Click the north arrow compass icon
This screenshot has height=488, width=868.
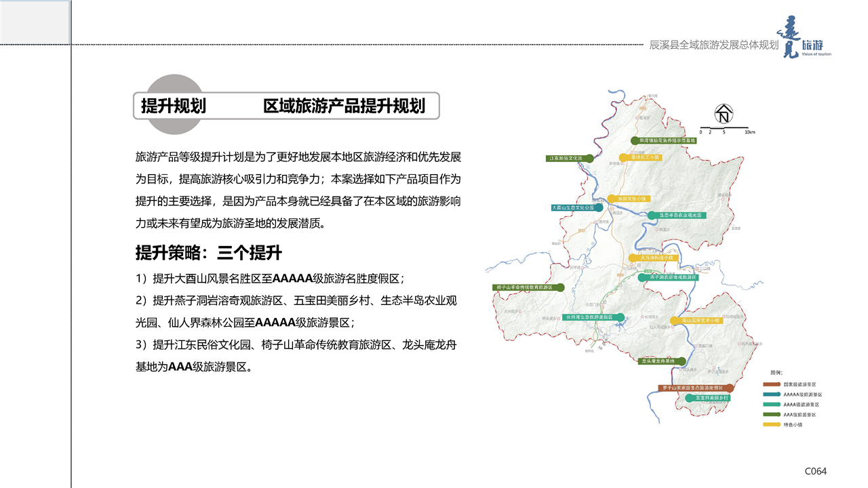(x=724, y=115)
